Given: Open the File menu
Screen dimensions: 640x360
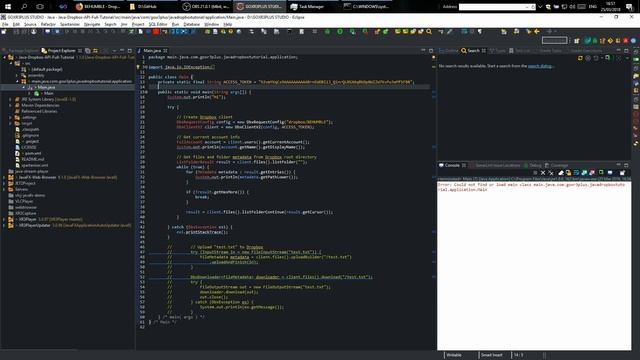Looking at the screenshot, I should point(5,24).
